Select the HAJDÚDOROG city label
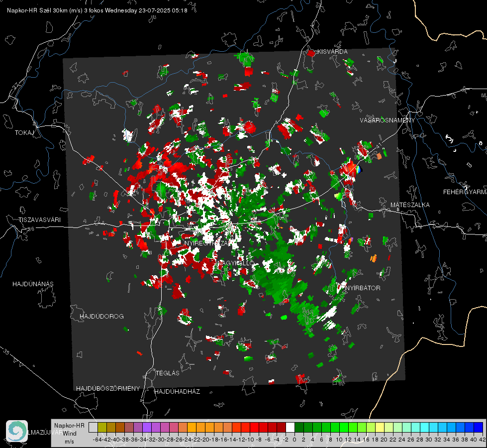487x448 pixels. pyautogui.click(x=101, y=317)
